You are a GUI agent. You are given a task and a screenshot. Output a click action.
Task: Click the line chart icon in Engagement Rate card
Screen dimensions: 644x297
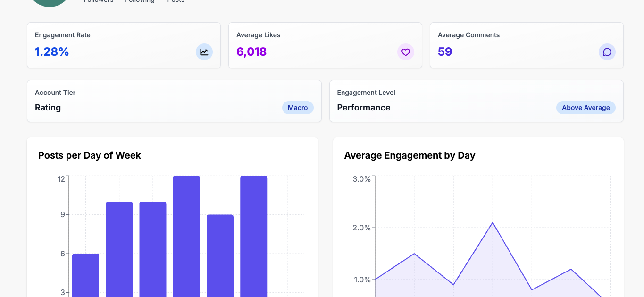204,52
